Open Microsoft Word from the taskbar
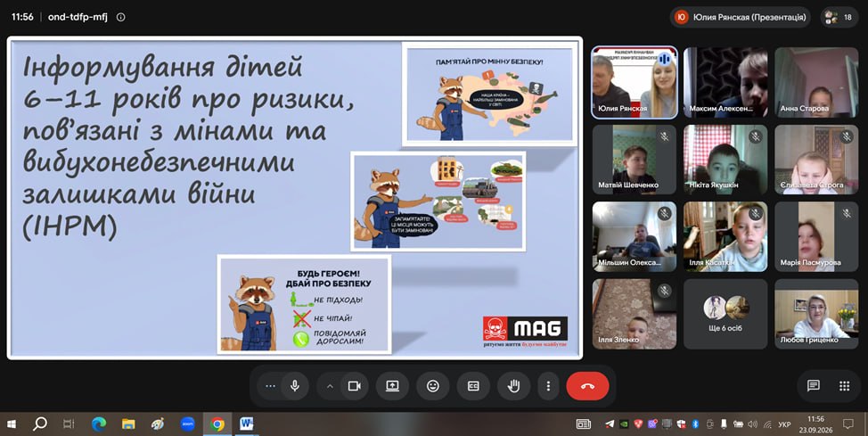This screenshot has height=436, width=868. click(246, 424)
